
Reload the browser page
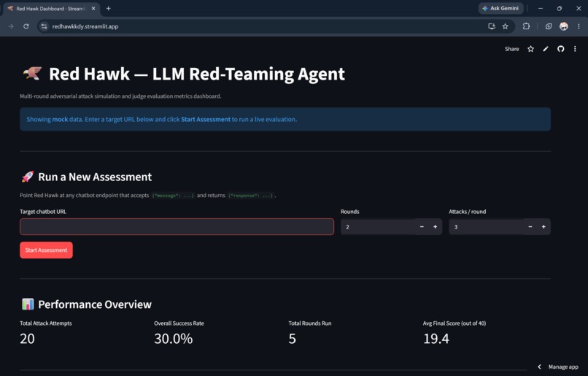26,26
